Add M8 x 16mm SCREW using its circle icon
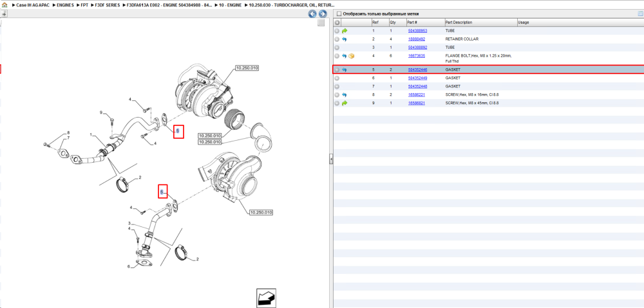The width and height of the screenshot is (644, 308). [x=337, y=95]
